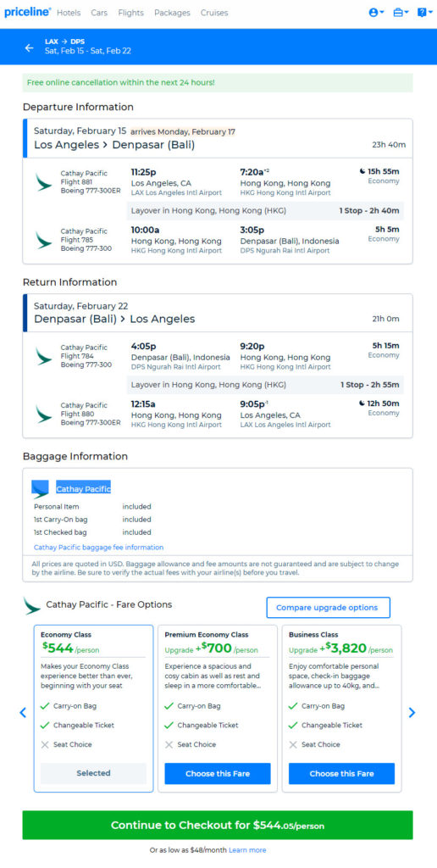This screenshot has width=437, height=868.
Task: Open the account profile icon menu
Action: 376,12
